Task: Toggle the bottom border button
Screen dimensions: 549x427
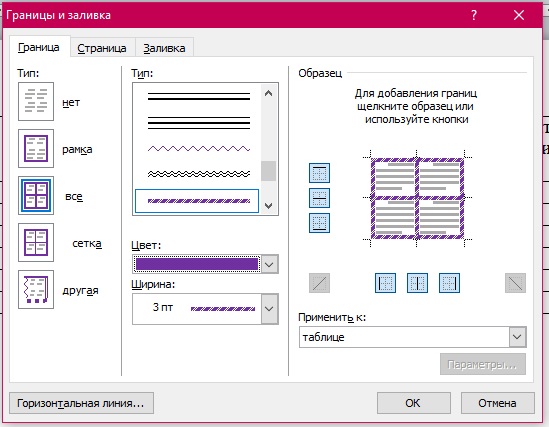Action: pos(319,223)
